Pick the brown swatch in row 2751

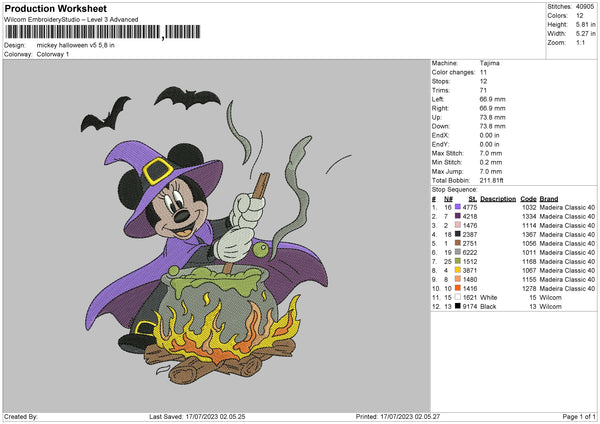pyautogui.click(x=458, y=243)
